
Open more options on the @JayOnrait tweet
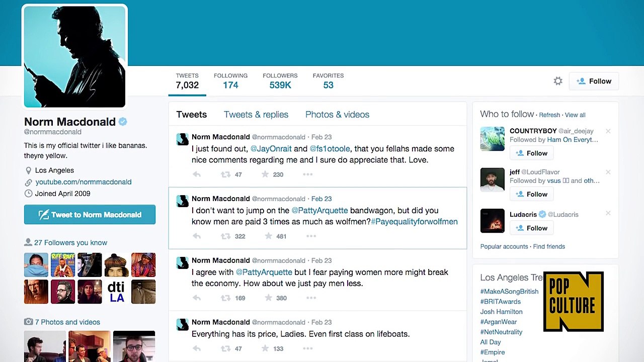[x=307, y=174]
